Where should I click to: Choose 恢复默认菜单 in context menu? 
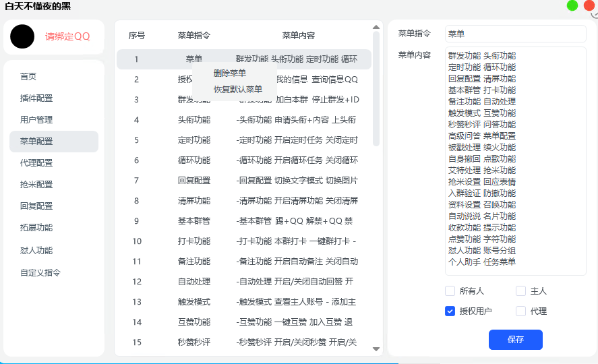[238, 89]
